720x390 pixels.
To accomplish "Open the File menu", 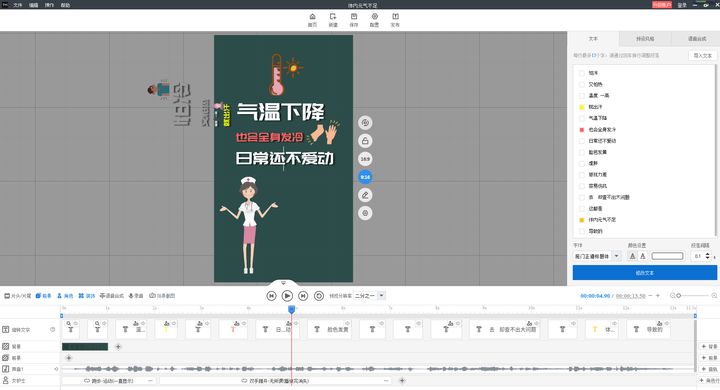I will tap(17, 5).
